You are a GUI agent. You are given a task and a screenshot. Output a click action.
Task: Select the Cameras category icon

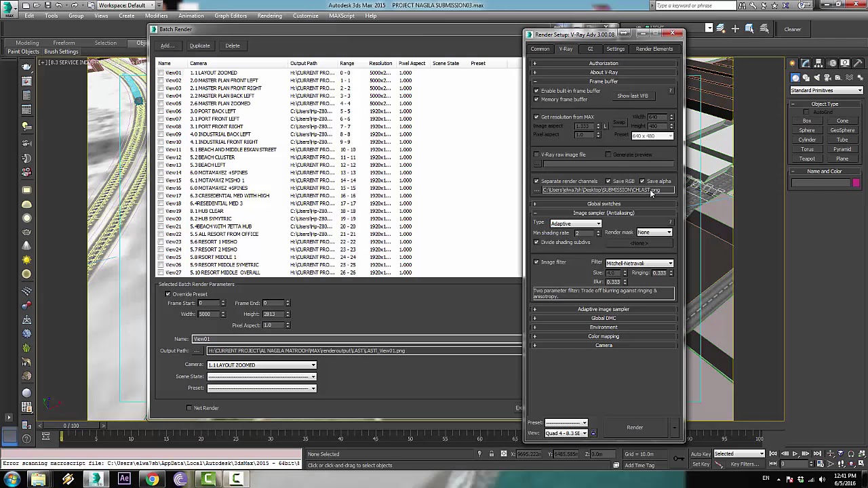[828, 78]
